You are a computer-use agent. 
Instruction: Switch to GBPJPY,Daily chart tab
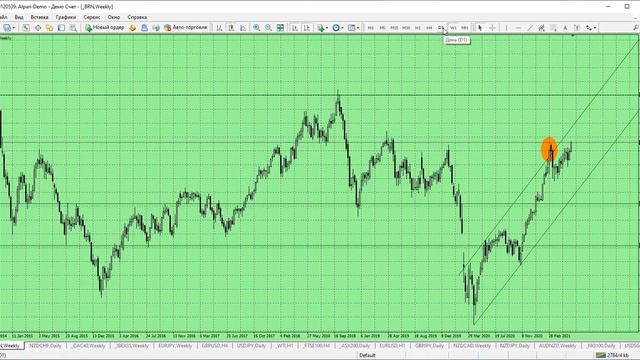pos(429,346)
